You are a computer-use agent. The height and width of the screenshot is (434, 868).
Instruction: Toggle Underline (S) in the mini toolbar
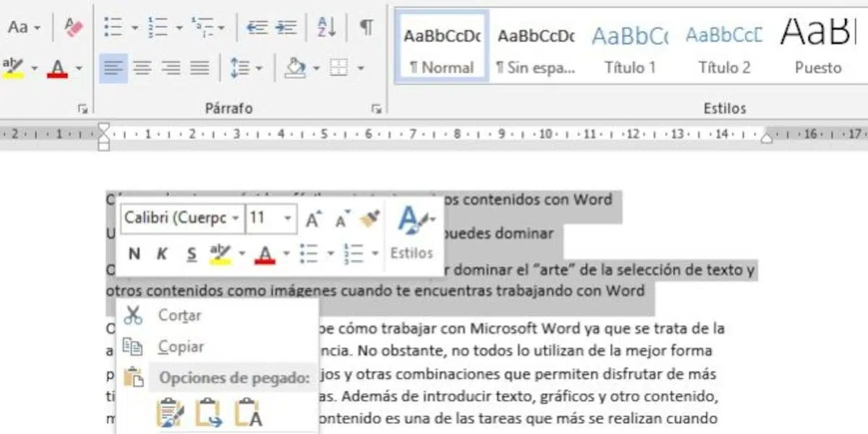click(191, 253)
